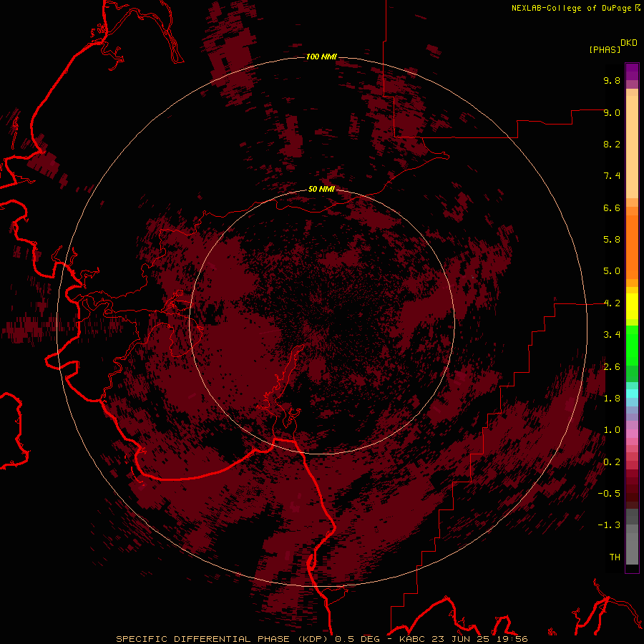This screenshot has width=644, height=644.
Task: Pick the cyan band of color bar
Action: [632, 393]
